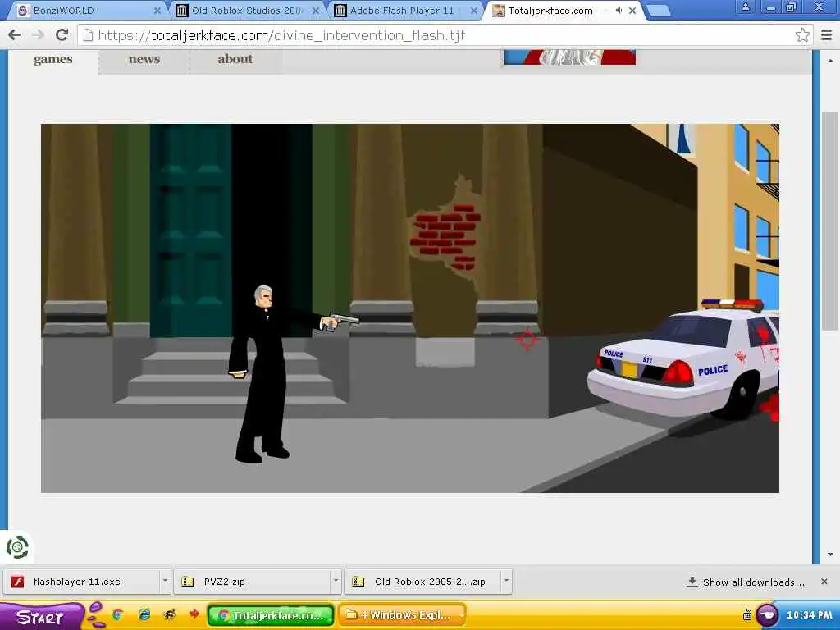
Task: Select the Totaljerkface taskbar button
Action: 271,615
